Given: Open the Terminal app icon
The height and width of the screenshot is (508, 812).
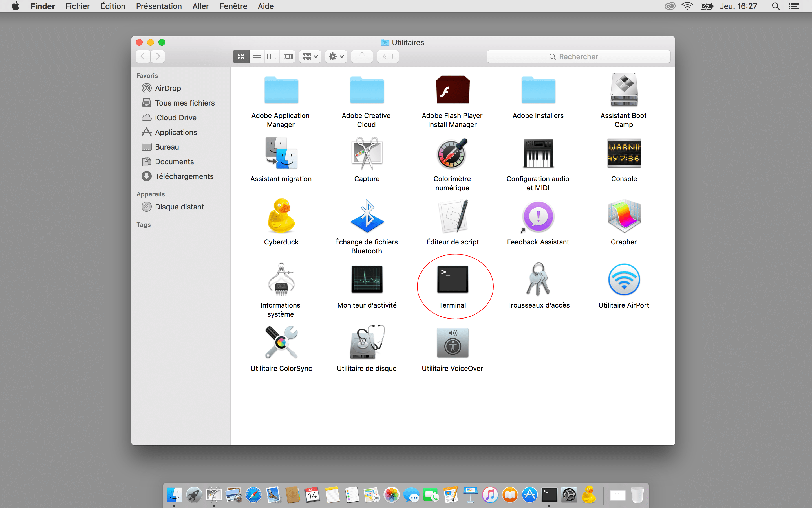Looking at the screenshot, I should [x=452, y=279].
